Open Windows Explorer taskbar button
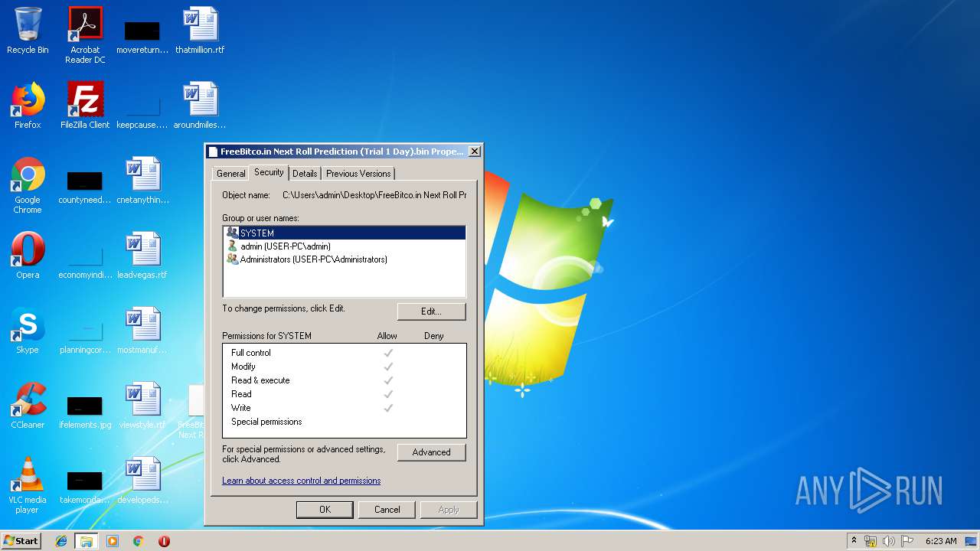This screenshot has height=551, width=980. (87, 541)
